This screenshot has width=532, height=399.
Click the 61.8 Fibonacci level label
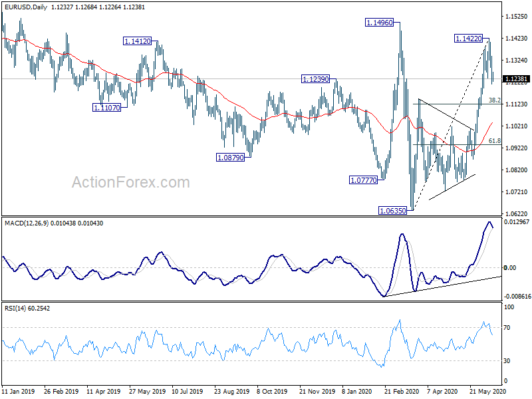pos(494,141)
